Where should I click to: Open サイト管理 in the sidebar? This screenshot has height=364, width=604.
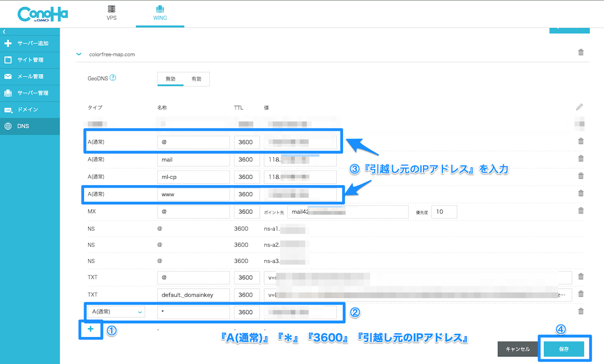coord(30,60)
